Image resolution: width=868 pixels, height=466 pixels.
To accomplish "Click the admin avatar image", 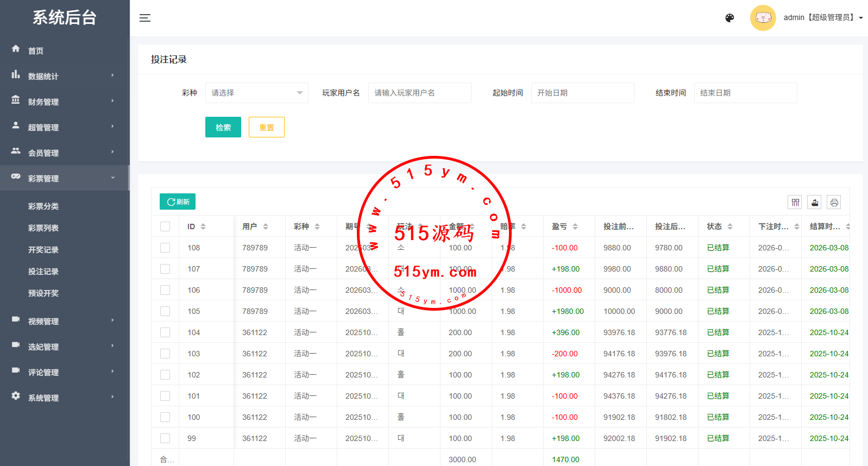I will pos(763,18).
